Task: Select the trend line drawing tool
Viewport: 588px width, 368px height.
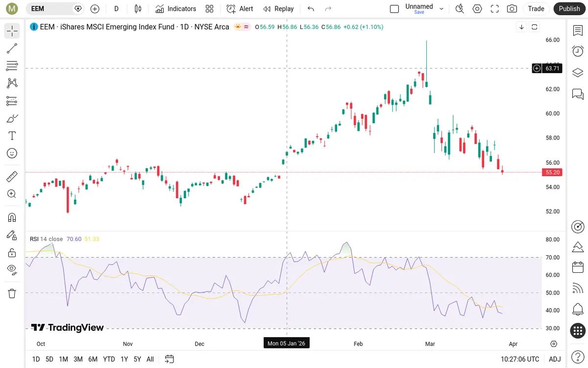Action: click(12, 49)
